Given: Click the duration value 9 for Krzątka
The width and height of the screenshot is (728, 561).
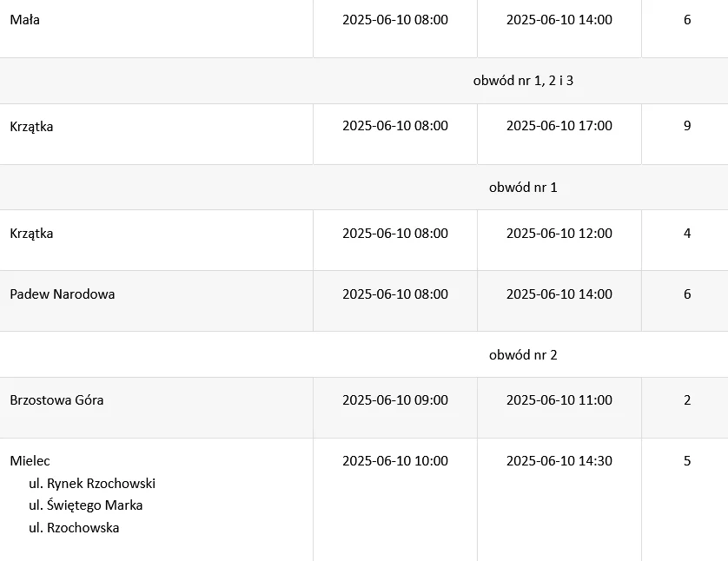Looking at the screenshot, I should tap(687, 126).
